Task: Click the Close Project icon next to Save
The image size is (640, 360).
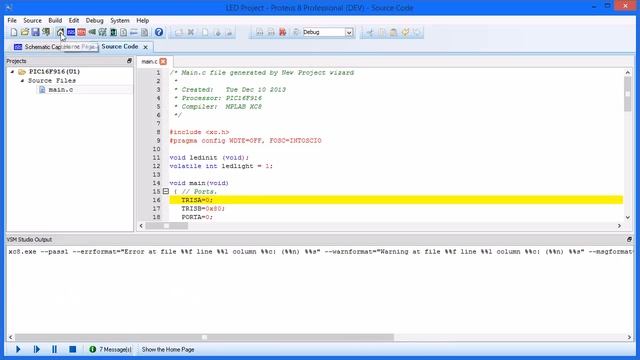Action: 46,32
